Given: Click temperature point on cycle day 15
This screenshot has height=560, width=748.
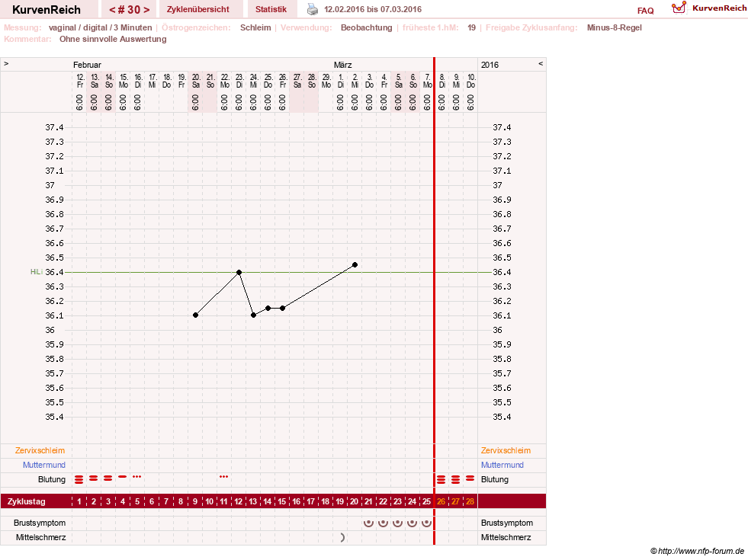Looking at the screenshot, I should pyautogui.click(x=282, y=309).
